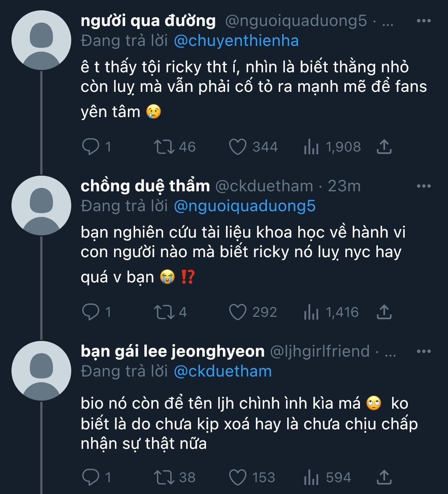Open bạn gái lee jeonghyeon's profile avatar
Image resolution: width=448 pixels, height=494 pixels.
41,371
